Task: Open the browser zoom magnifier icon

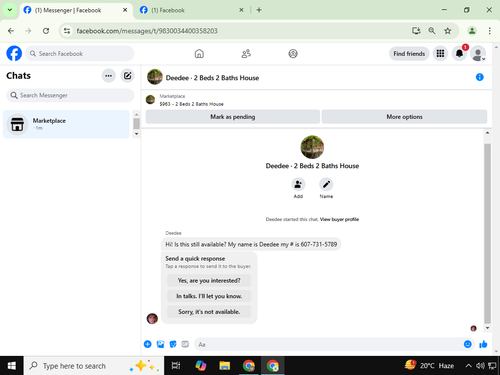Action: [x=432, y=31]
